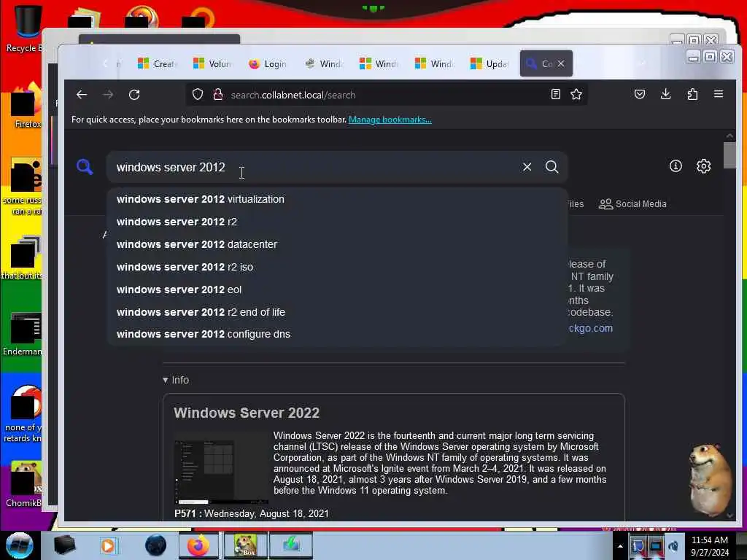Select the Social Media category tab

click(632, 204)
